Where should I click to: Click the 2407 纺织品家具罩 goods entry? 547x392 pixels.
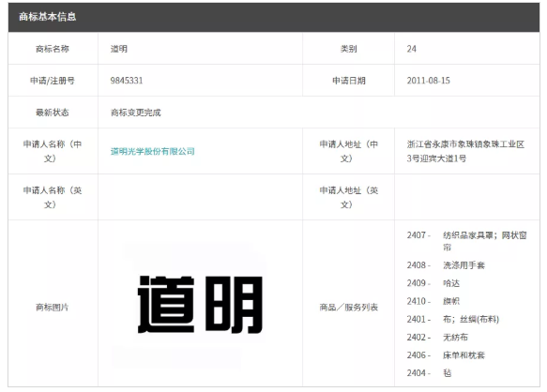click(x=466, y=241)
